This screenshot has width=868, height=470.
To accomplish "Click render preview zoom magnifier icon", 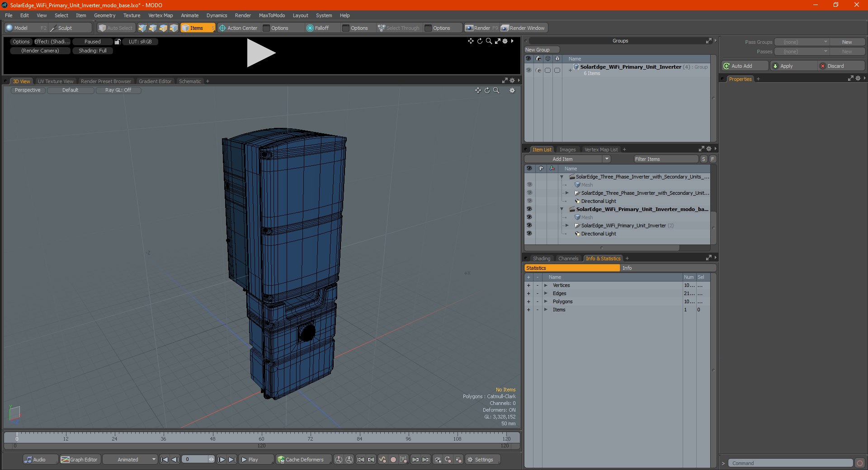I will point(489,41).
